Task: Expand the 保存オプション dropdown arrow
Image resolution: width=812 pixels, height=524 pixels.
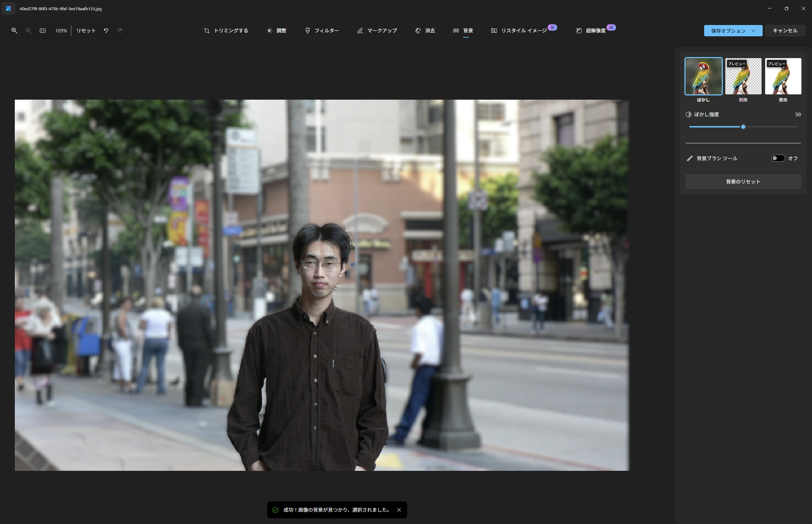Action: pyautogui.click(x=753, y=31)
